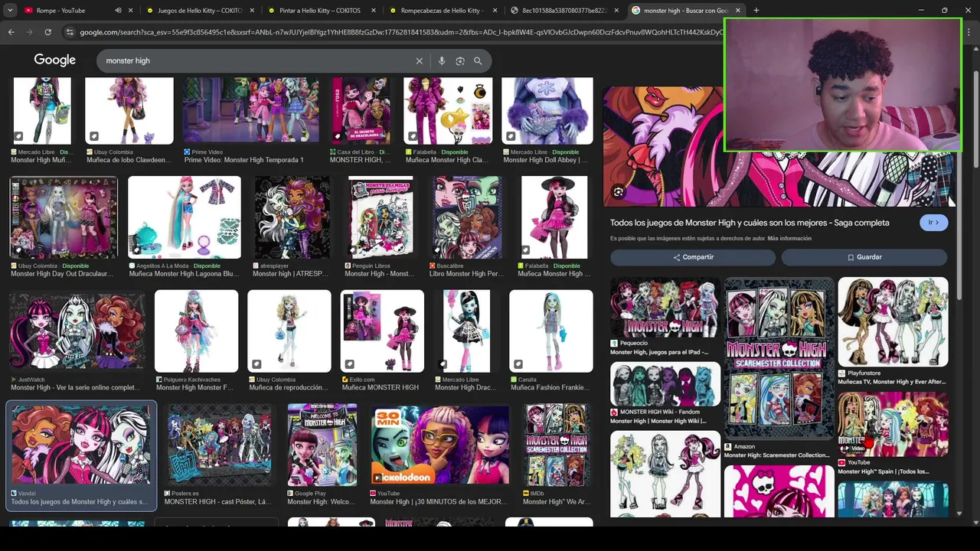The width and height of the screenshot is (980, 551).
Task: Open Prime Video Monster High Temporada 1 thumbnail
Action: pyautogui.click(x=250, y=111)
